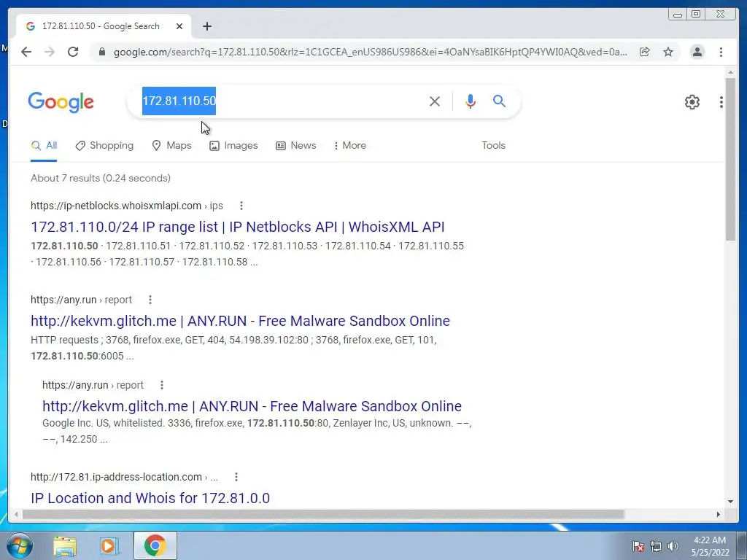Click the scroll up arrow
Image resolution: width=747 pixels, height=560 pixels.
pyautogui.click(x=731, y=72)
